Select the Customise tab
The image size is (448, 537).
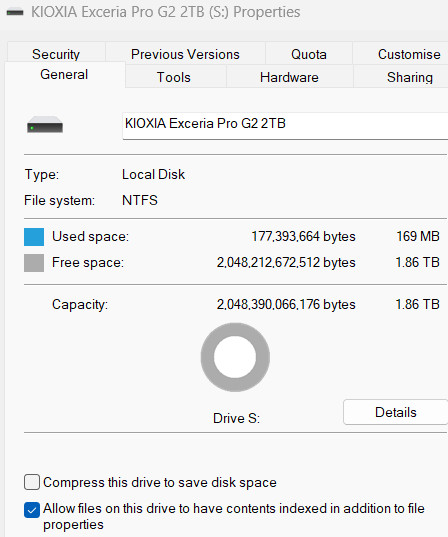coord(409,54)
